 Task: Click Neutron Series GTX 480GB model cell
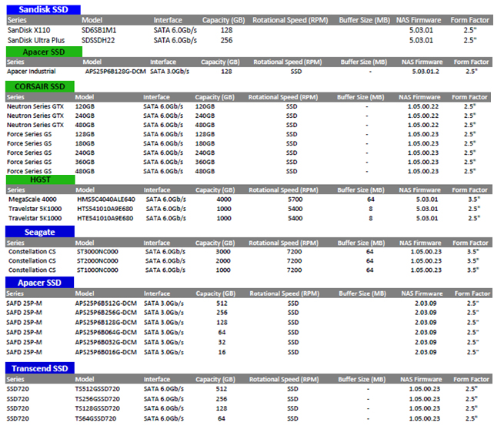coord(85,125)
